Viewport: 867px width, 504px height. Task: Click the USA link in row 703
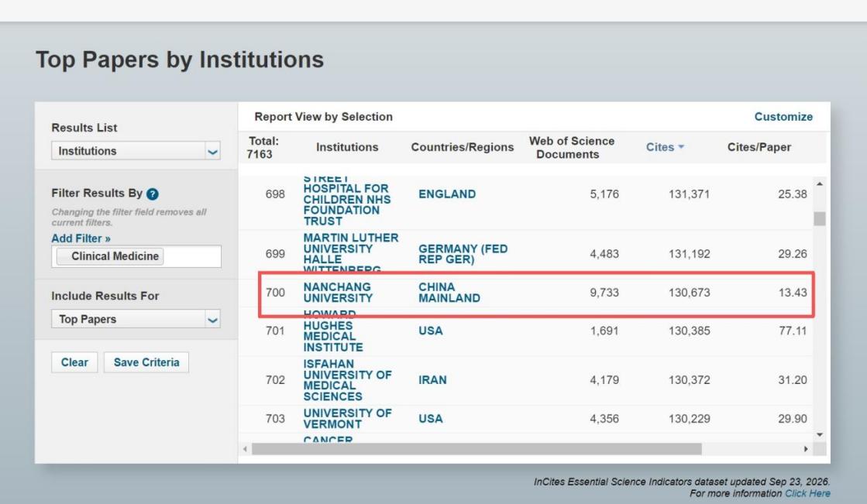coord(430,419)
